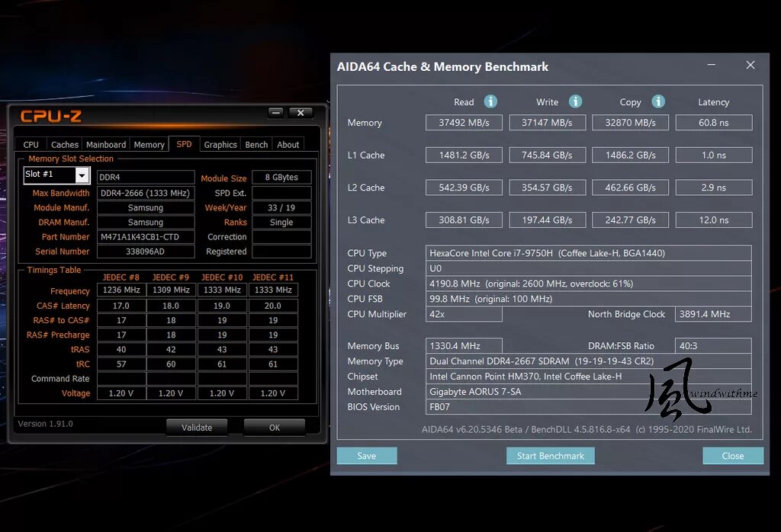Viewport: 781px width, 532px height.
Task: Click the Ranks value Single in CPU-Z
Action: [x=281, y=222]
